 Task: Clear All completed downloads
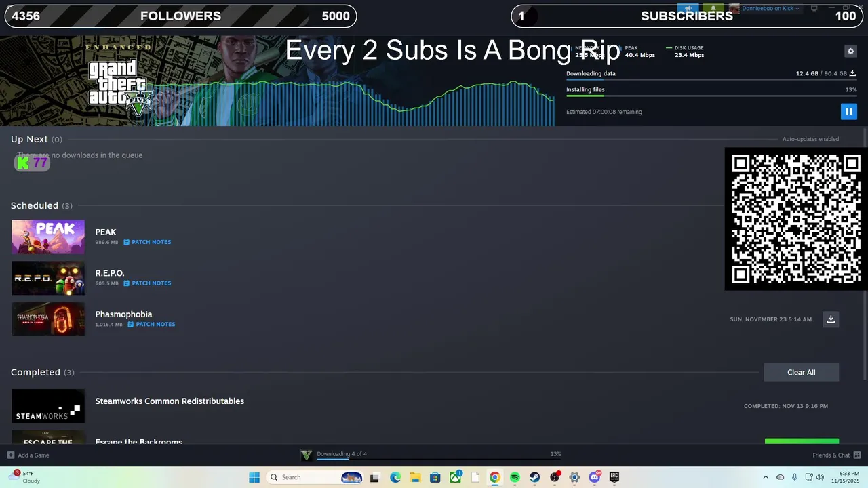(802, 372)
